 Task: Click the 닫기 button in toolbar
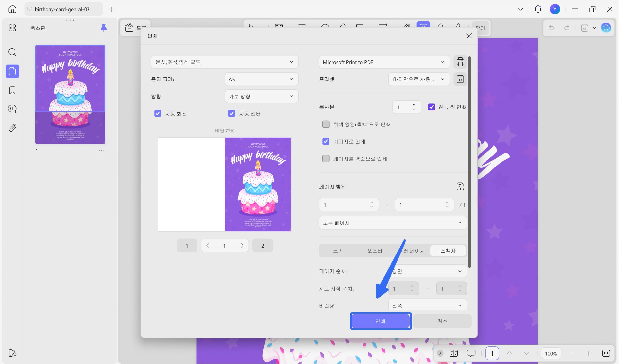click(x=480, y=28)
